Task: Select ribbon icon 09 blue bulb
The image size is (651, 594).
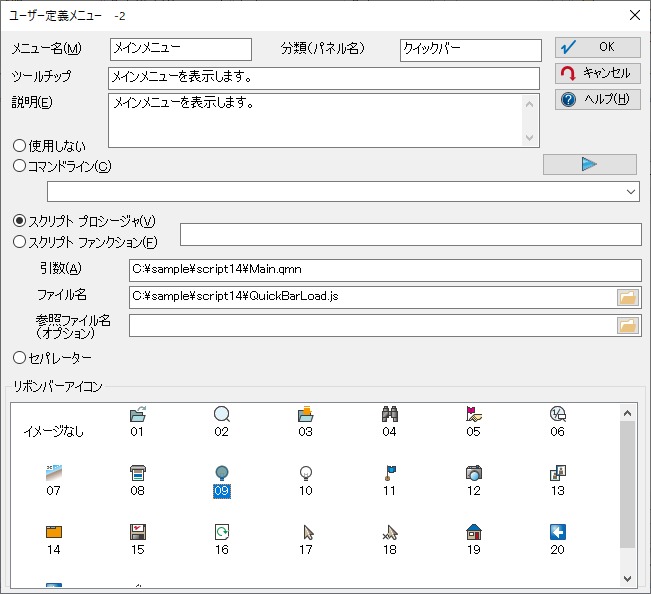Action: click(222, 481)
